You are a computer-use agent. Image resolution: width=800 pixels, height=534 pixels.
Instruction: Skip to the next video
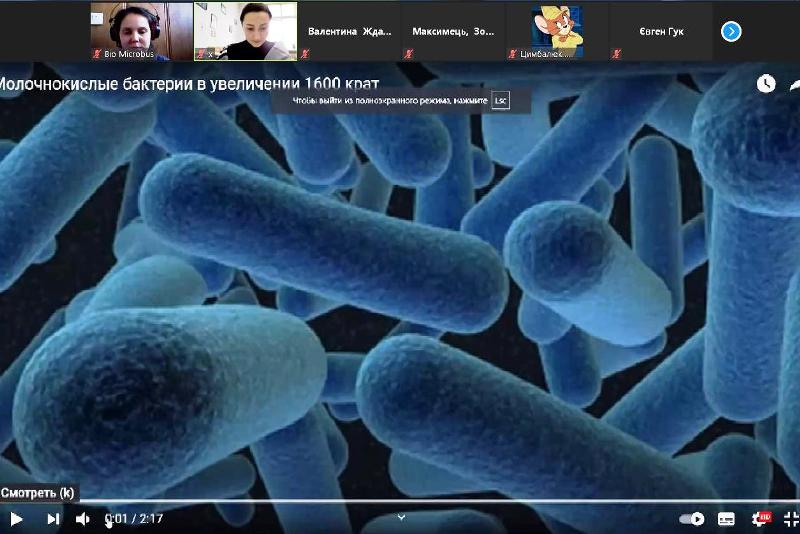point(53,519)
